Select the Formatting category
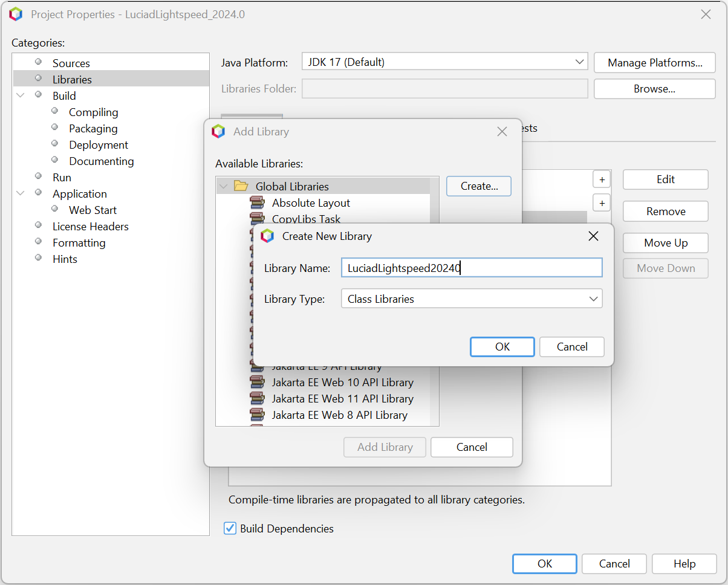Image resolution: width=728 pixels, height=585 pixels. 79,243
